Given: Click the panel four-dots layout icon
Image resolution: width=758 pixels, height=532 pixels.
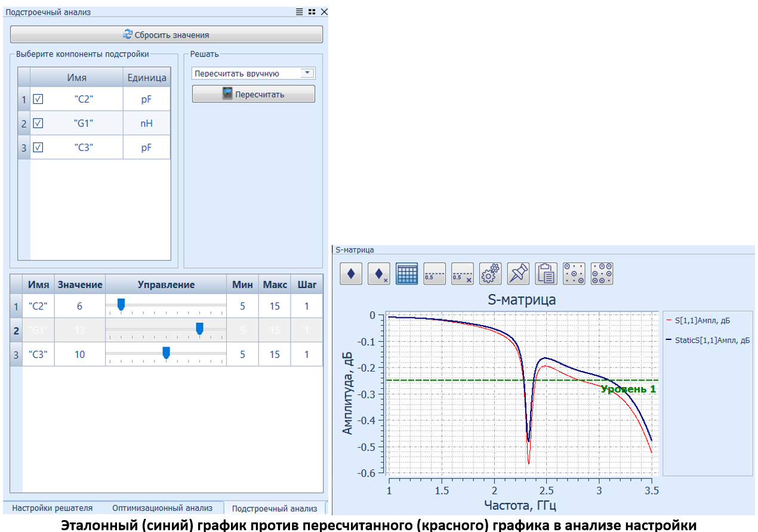Looking at the screenshot, I should [x=312, y=12].
